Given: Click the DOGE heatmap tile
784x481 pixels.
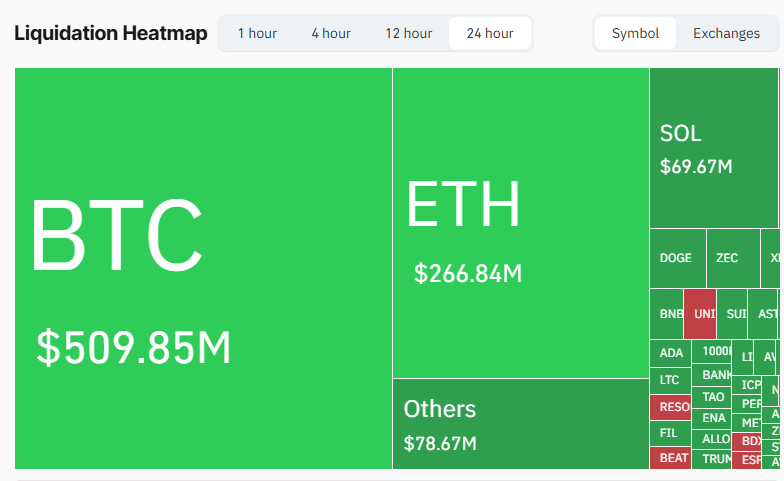Looking at the screenshot, I should pos(677,258).
